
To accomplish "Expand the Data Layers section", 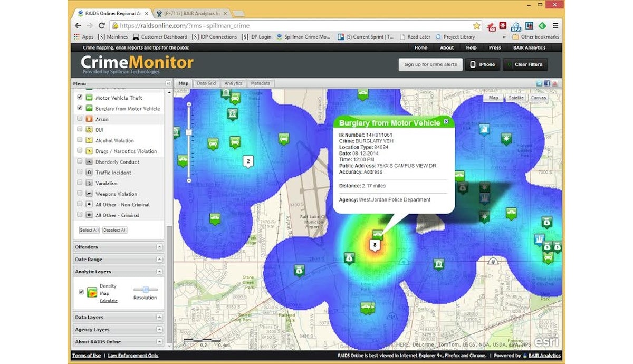I will tap(159, 317).
